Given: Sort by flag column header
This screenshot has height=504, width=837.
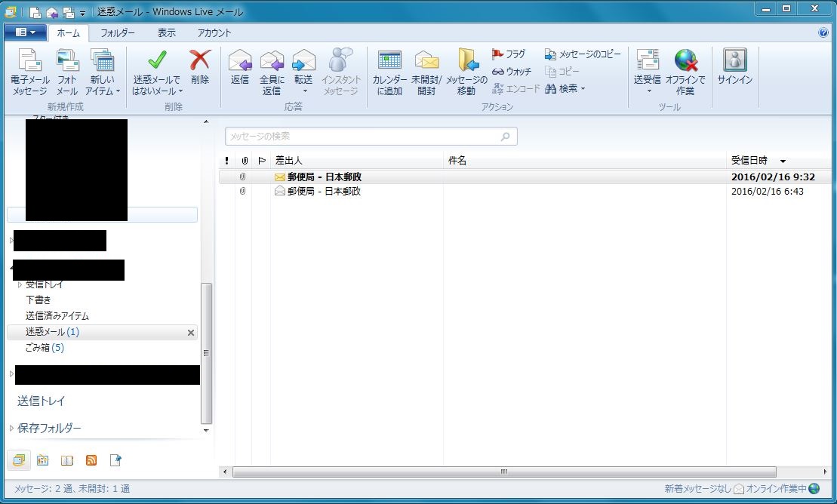Looking at the screenshot, I should point(262,160).
